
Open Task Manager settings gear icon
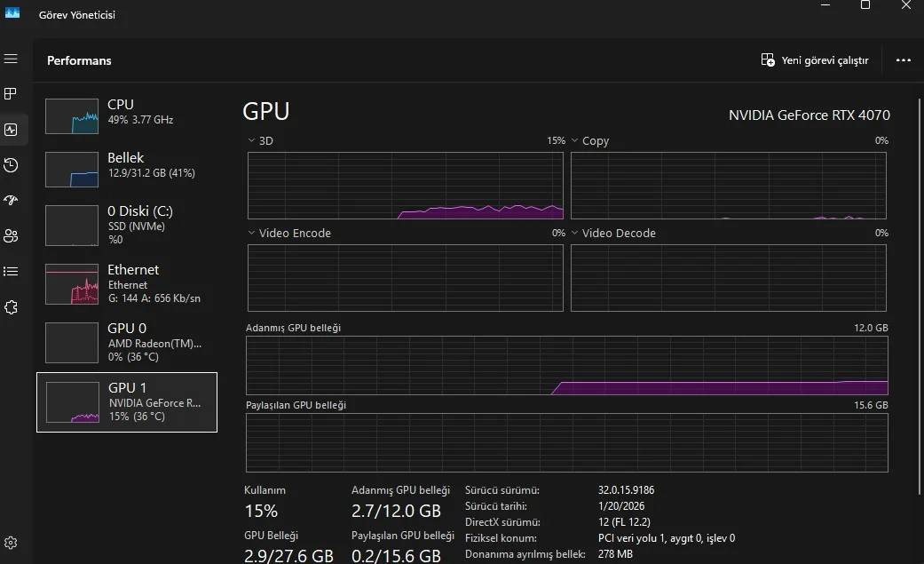pos(12,543)
